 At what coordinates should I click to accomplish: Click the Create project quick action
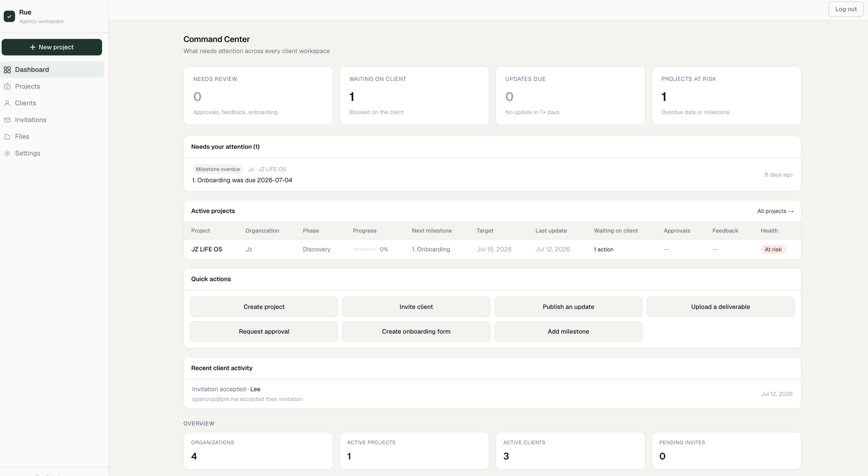[264, 307]
